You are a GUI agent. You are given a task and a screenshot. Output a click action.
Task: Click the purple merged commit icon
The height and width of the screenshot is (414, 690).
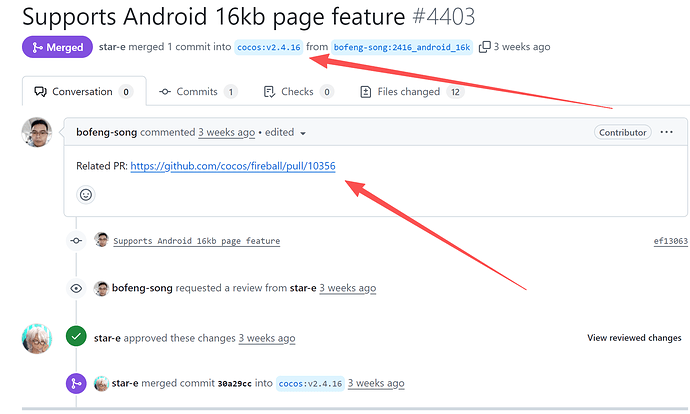tap(76, 383)
